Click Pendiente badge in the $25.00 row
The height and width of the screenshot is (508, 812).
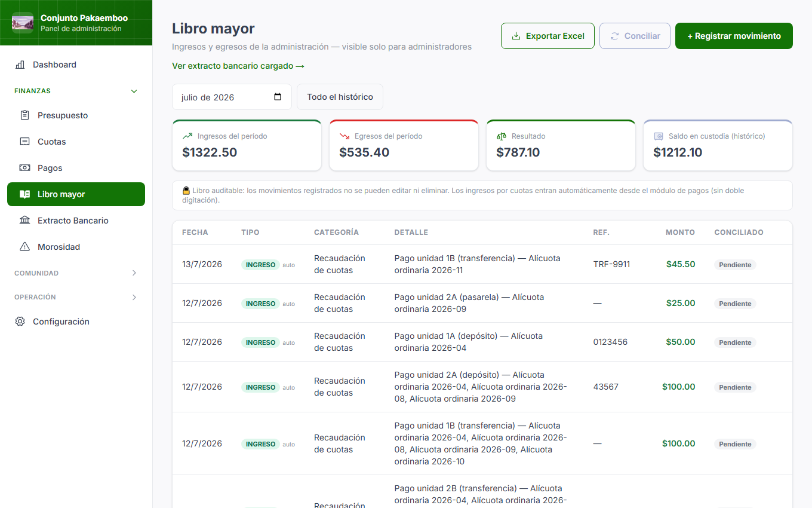735,304
